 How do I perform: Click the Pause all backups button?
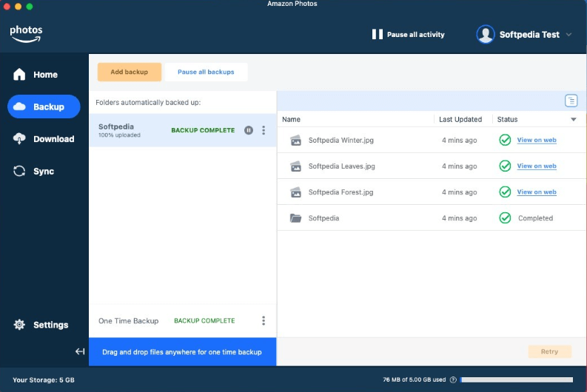pos(206,72)
